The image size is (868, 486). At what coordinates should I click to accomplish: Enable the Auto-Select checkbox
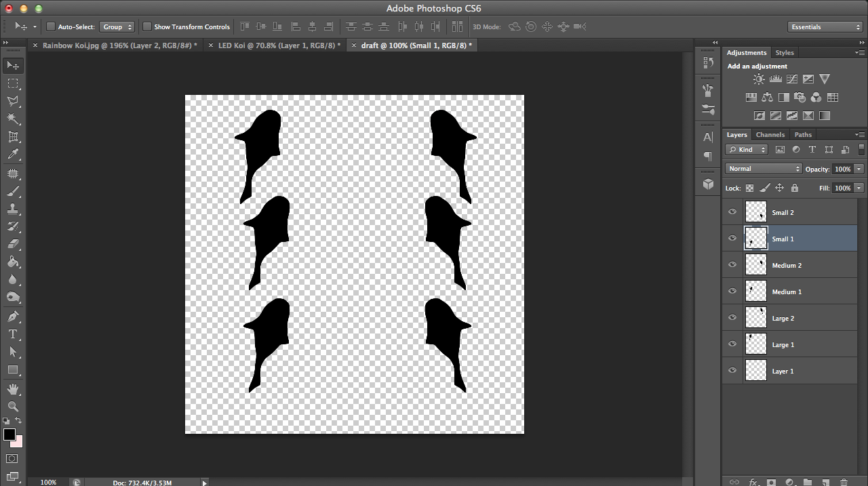(x=50, y=26)
